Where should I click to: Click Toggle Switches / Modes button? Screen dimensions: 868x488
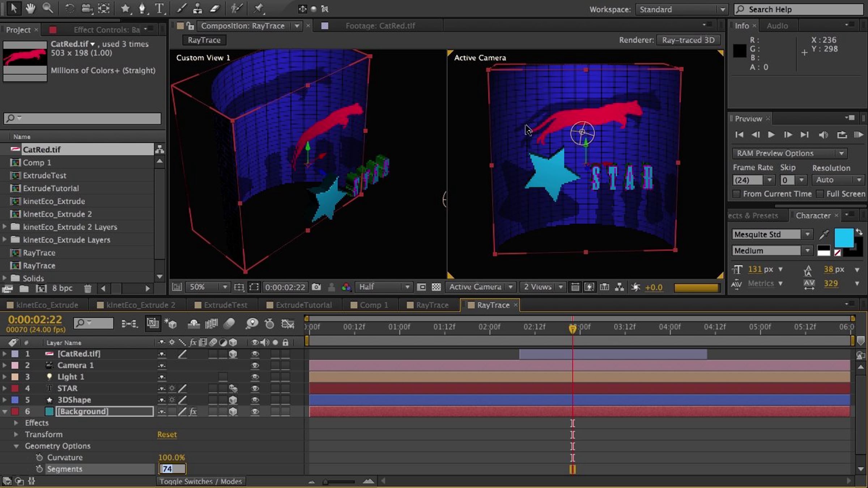point(201,481)
